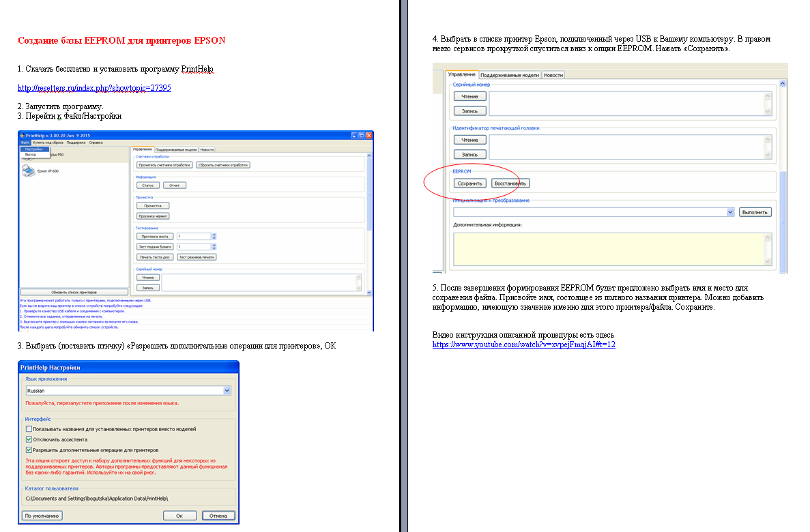Click По умолчанию button in settings dialog
This screenshot has width=810, height=532.
pos(42,516)
